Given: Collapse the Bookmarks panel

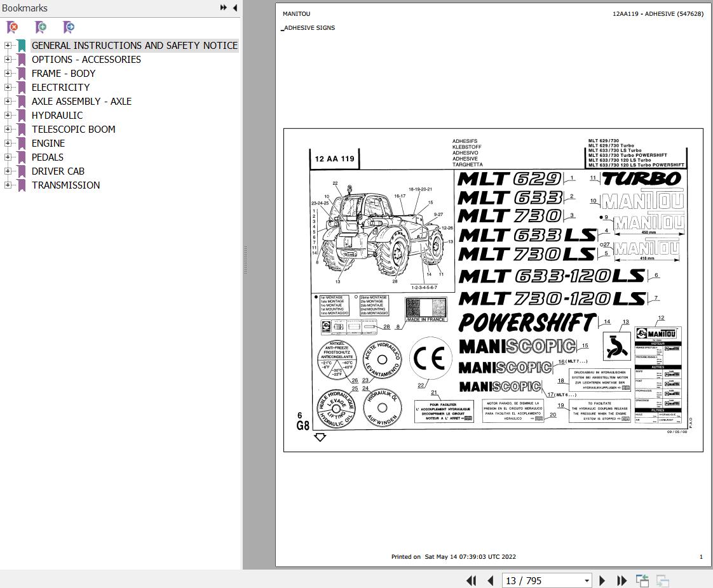Looking at the screenshot, I should coord(234,8).
